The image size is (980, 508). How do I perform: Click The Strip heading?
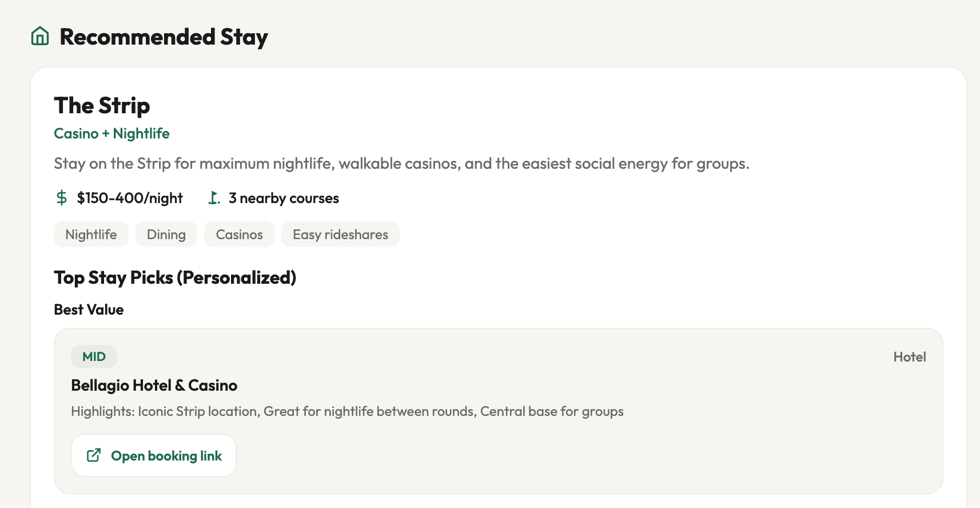[102, 106]
